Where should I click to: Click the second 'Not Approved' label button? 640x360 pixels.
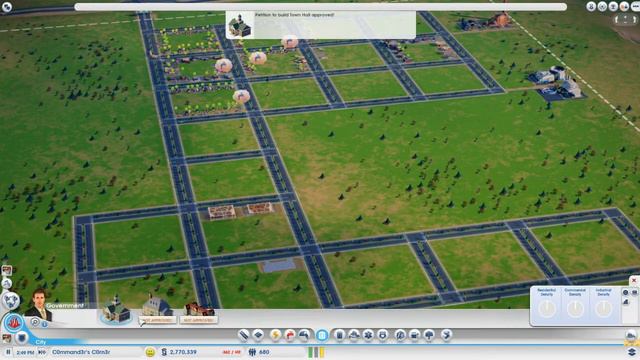(199, 320)
